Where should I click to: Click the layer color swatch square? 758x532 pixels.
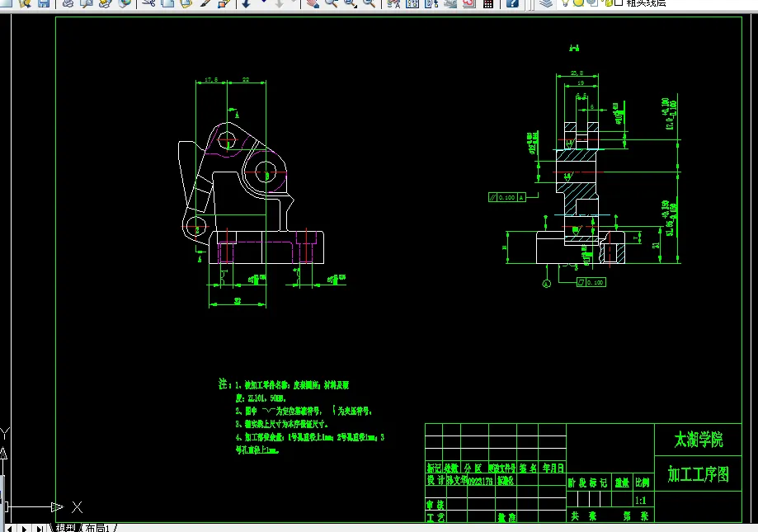619,2
